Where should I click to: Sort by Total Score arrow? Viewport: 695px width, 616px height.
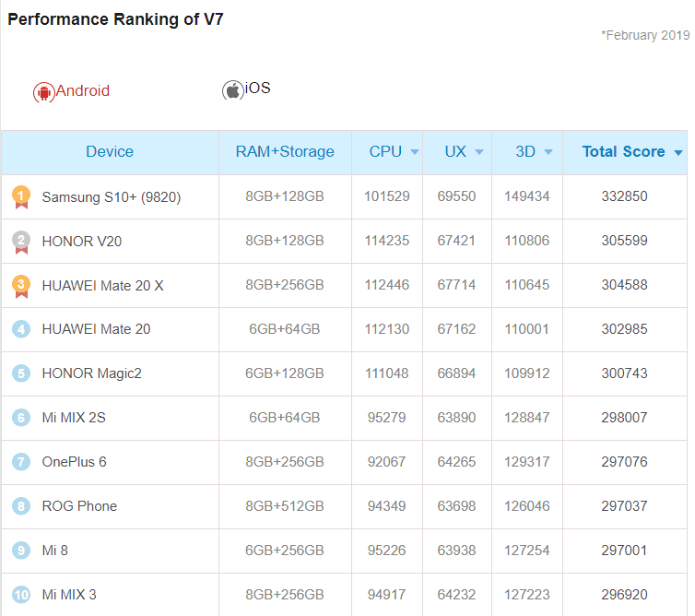click(x=678, y=152)
